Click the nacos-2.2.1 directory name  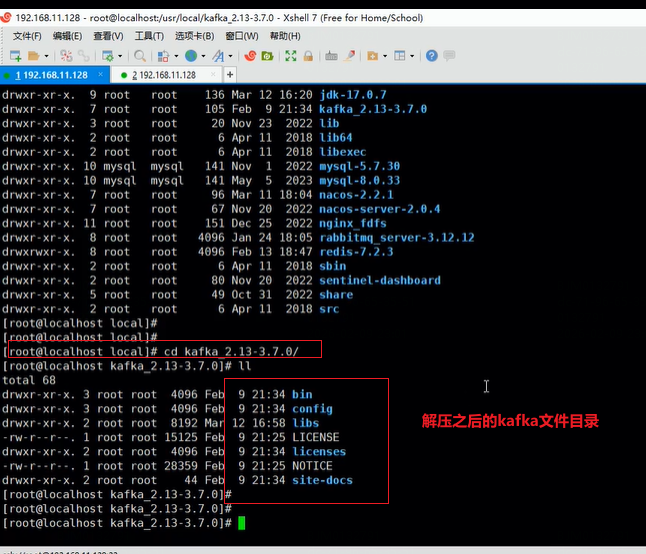[356, 194]
